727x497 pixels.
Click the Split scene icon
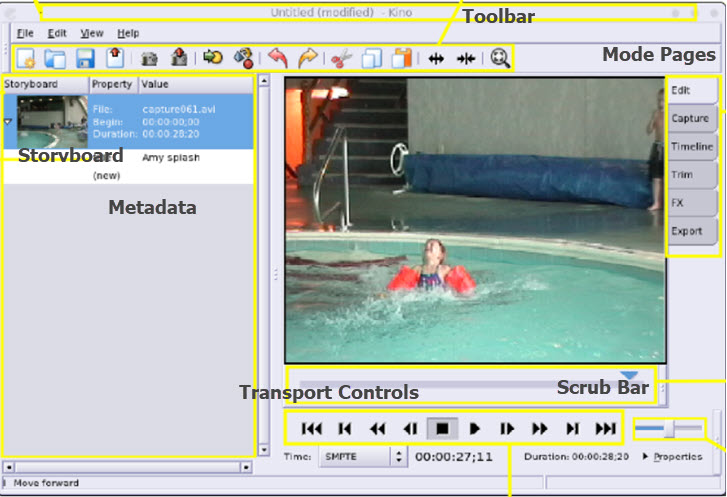point(436,59)
